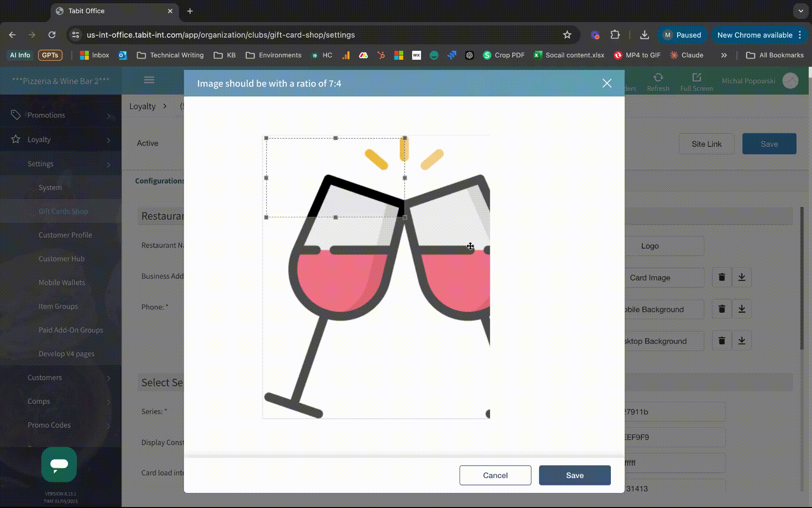Open Customer Profile settings page
This screenshot has height=508, width=812.
pos(65,235)
